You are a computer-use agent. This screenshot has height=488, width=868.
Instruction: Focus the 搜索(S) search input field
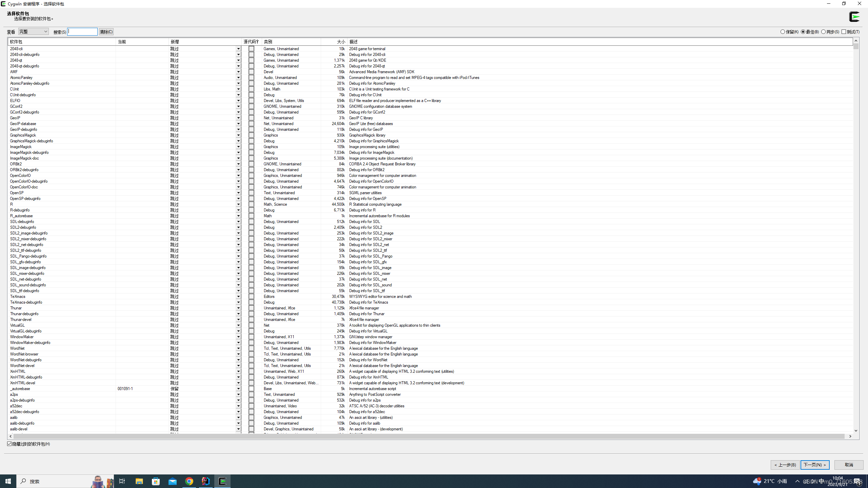82,32
